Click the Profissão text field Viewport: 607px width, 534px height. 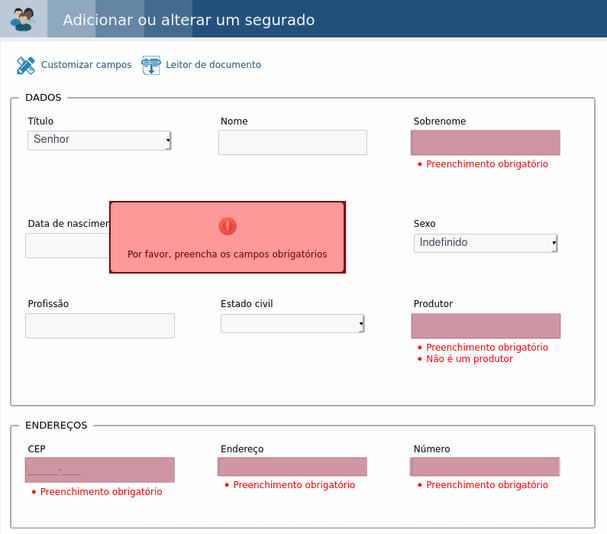coord(100,326)
